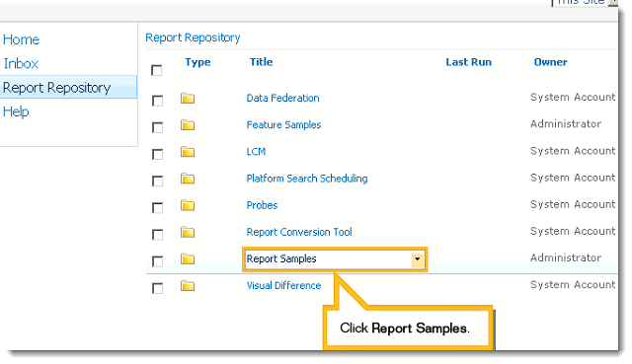Click the Report Samples folder icon

click(x=188, y=258)
